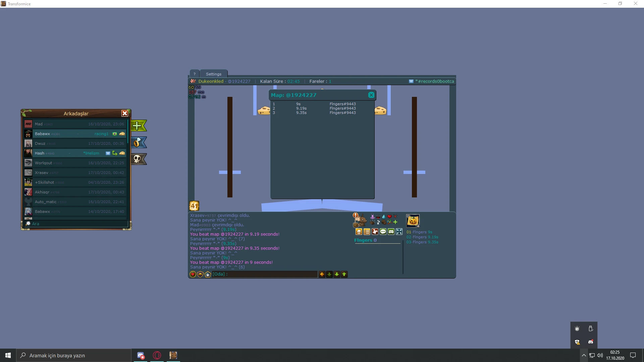Click the house home icon button
The image size is (644, 362).
(x=359, y=232)
